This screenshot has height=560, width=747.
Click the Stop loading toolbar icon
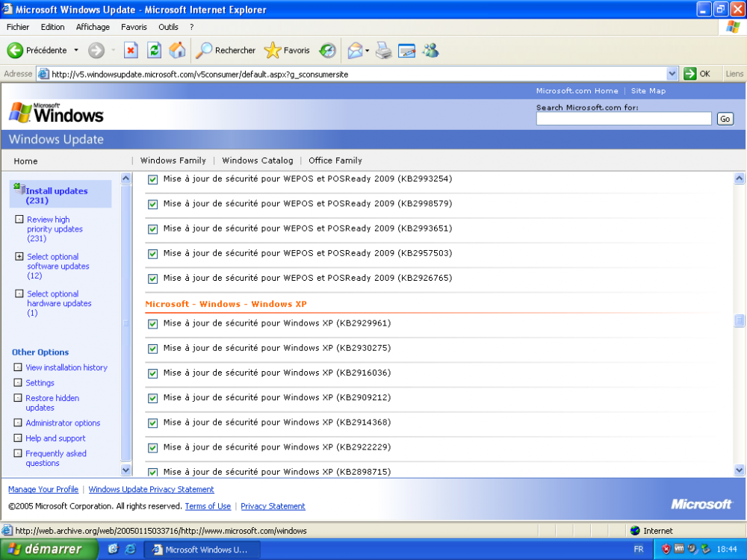(131, 51)
